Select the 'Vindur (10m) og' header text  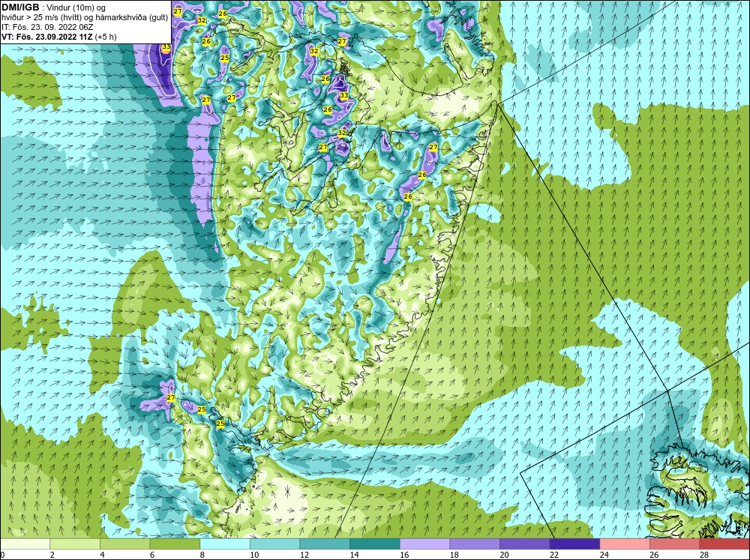click(x=77, y=7)
